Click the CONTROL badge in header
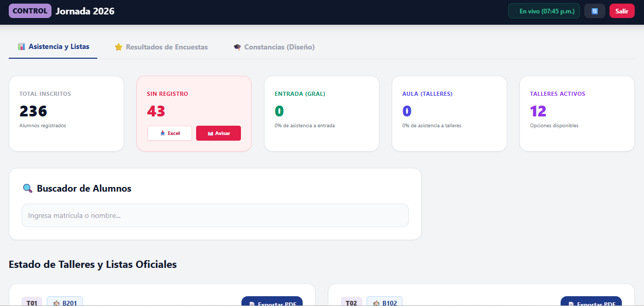644x306 pixels. point(30,11)
